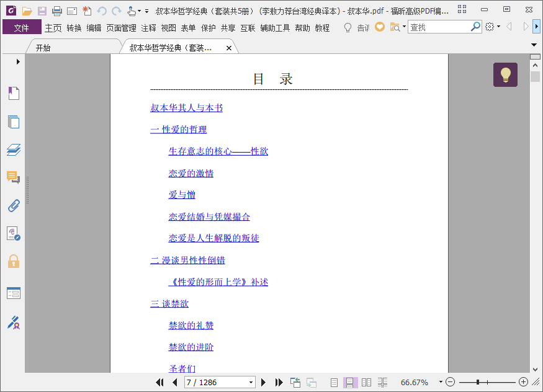Image resolution: width=543 pixels, height=392 pixels.
Task: Click the previous view jump icon
Action: (x=295, y=382)
